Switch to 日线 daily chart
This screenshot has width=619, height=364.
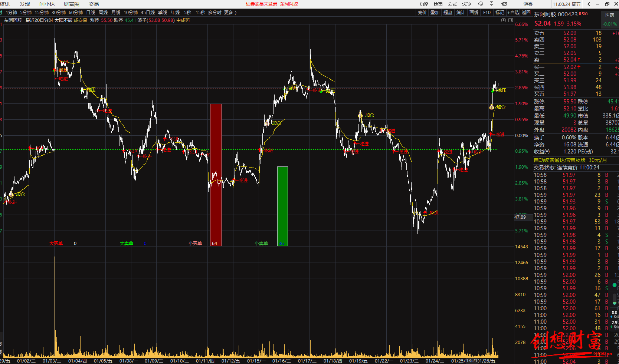(x=91, y=13)
